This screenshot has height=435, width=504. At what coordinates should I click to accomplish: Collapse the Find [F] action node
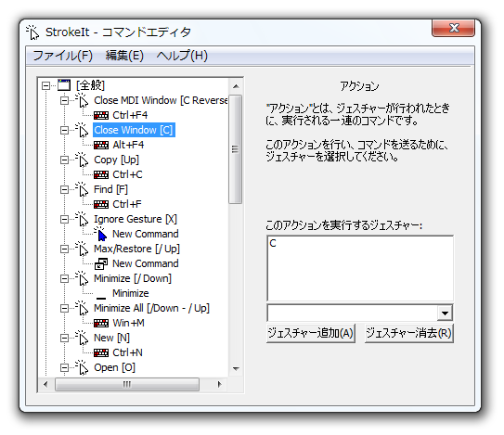coord(64,189)
